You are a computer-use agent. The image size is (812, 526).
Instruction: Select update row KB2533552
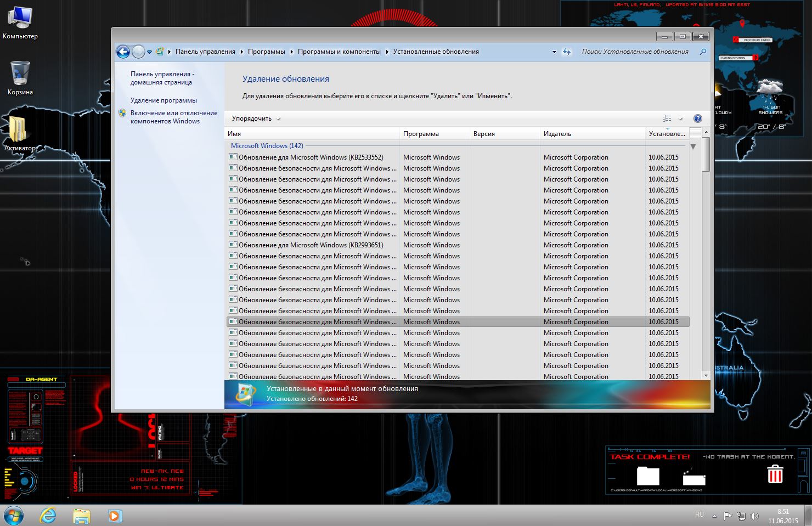point(458,157)
